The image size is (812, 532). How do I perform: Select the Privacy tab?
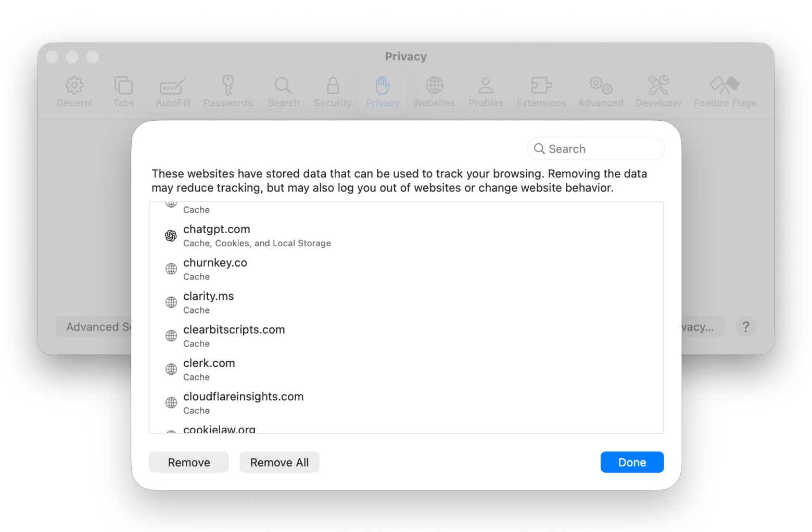pyautogui.click(x=383, y=91)
